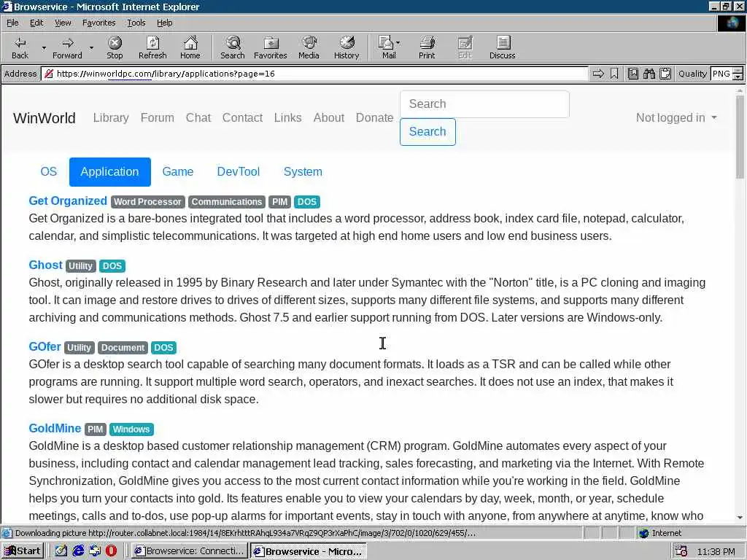
Task: Click the WinWorld site logo link
Action: [44, 118]
